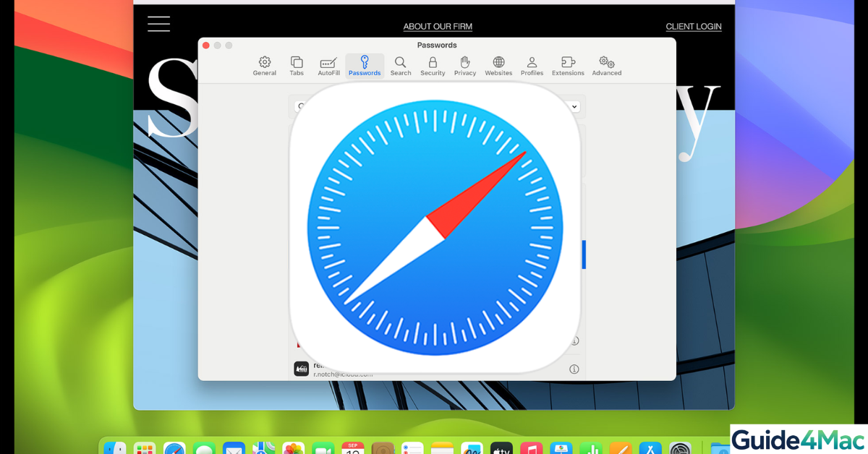Open the CLIENT LOGIN page

pyautogui.click(x=693, y=26)
